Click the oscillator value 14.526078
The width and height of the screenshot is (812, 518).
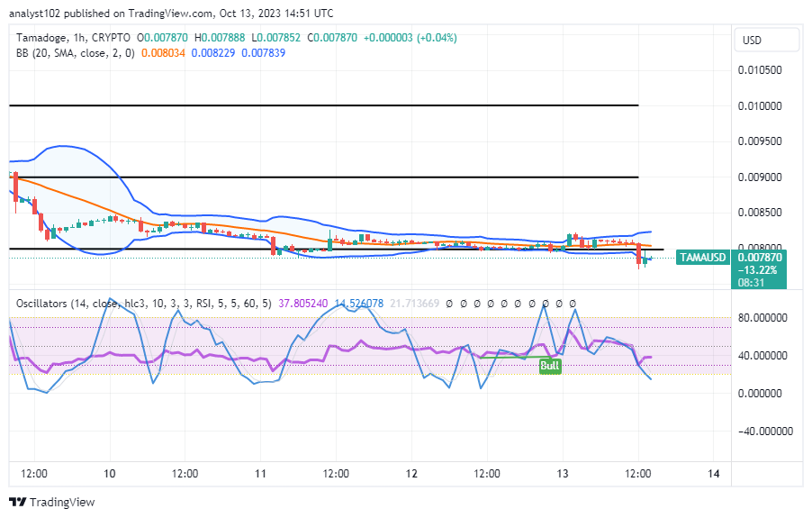click(x=359, y=304)
